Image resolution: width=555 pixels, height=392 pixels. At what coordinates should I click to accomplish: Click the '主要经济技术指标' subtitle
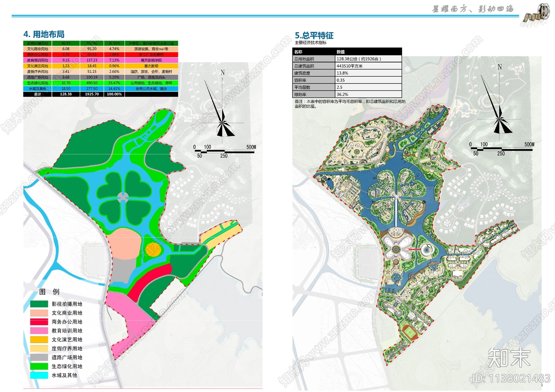(310, 43)
